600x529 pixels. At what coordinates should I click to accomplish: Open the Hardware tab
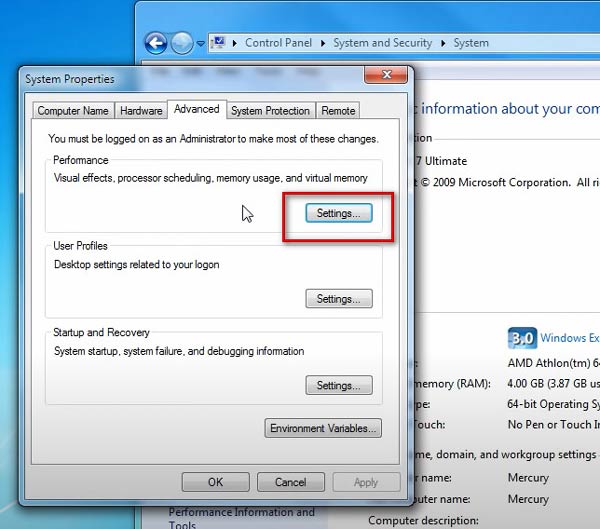(142, 111)
